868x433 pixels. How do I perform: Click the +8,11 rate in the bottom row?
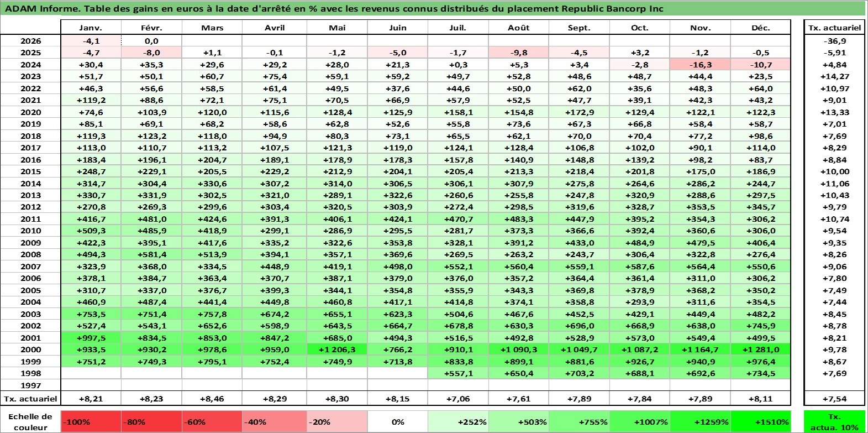click(x=761, y=399)
